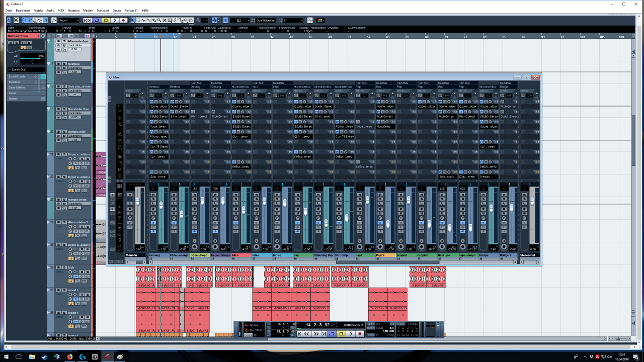Toggle Cycle loop in transport panel
Viewport: 644px width, 362px height.
coord(332,334)
